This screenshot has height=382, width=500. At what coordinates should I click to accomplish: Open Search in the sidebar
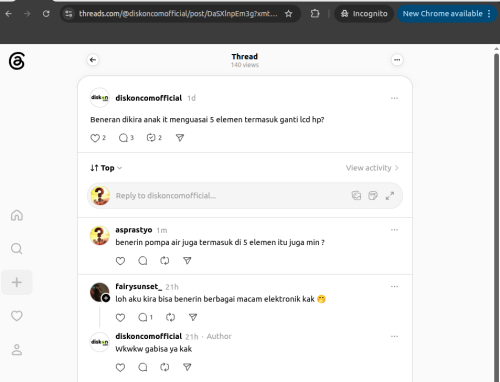17,249
